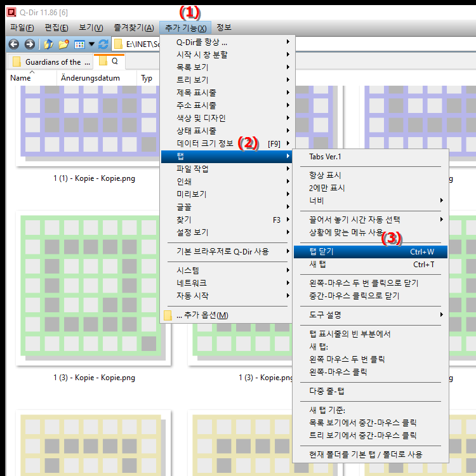Viewport: 476px width, 476px height.
Task: Open the 데이터 크기 정보 [F9] submenu
Action: click(x=226, y=143)
